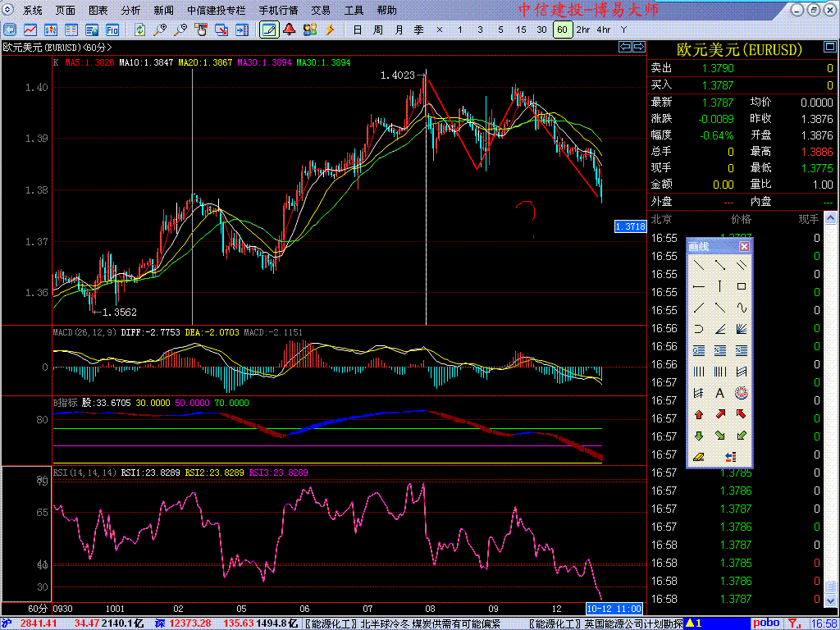Switch to the 60-minute period

click(562, 30)
